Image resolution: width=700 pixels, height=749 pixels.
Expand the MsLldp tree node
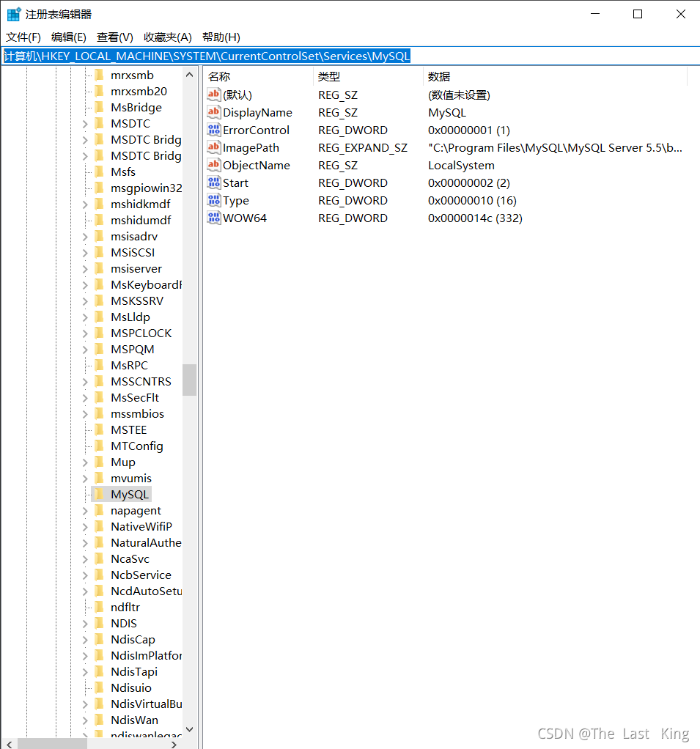pyautogui.click(x=85, y=317)
